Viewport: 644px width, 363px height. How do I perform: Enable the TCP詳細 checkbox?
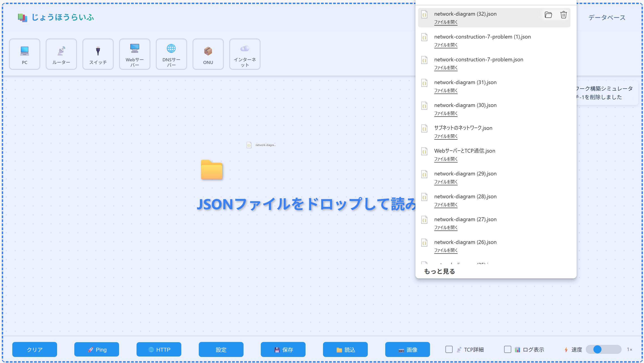click(x=449, y=349)
